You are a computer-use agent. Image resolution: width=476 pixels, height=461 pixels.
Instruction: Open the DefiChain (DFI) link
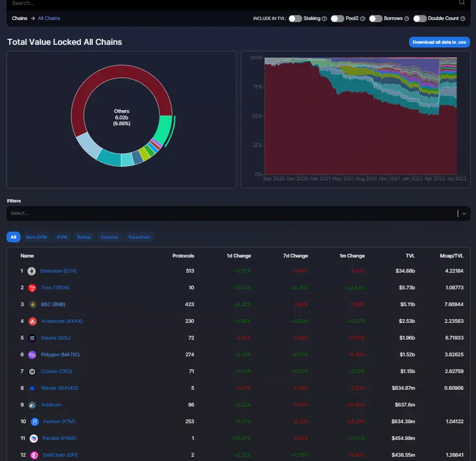60,455
